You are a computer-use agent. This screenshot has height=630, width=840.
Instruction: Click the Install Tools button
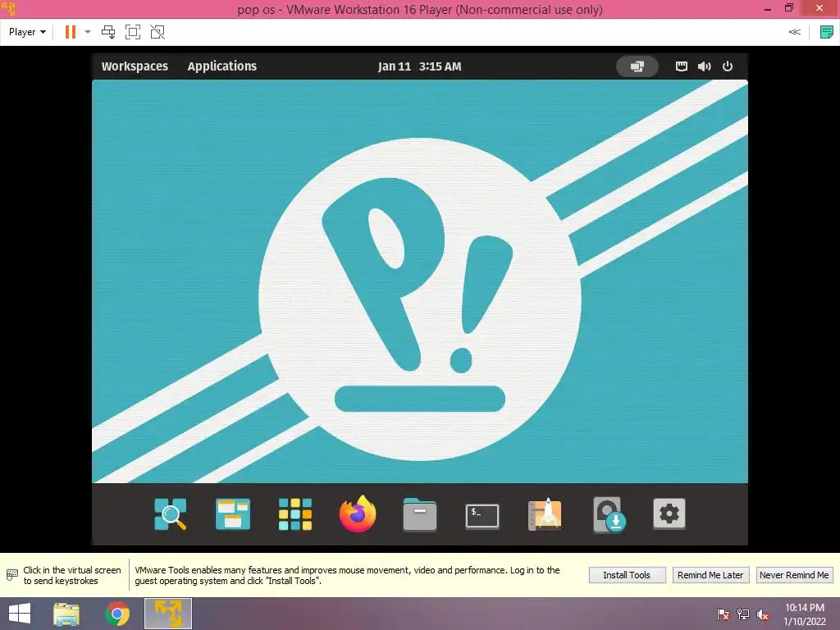pos(628,575)
